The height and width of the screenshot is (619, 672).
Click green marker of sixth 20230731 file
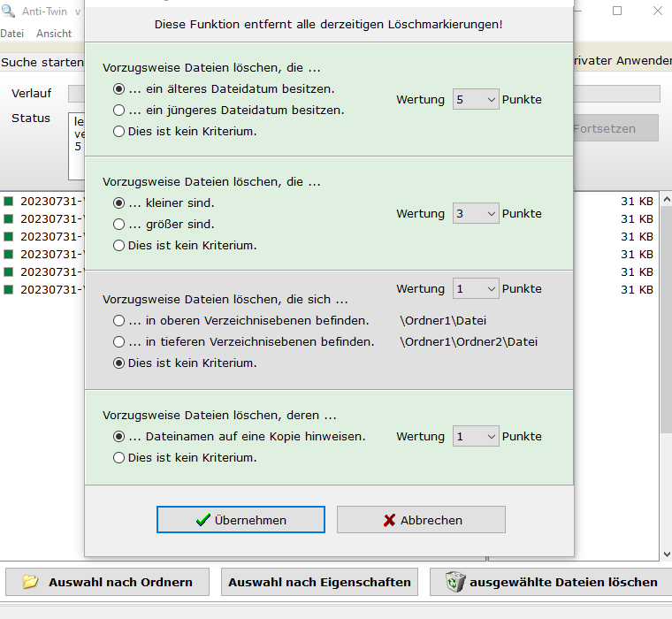pyautogui.click(x=9, y=289)
